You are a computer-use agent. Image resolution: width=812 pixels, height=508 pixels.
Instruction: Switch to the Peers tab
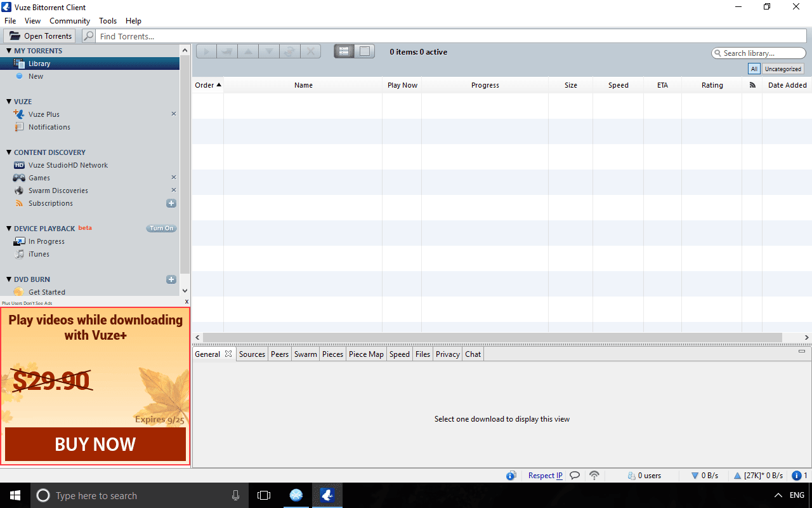click(x=280, y=354)
